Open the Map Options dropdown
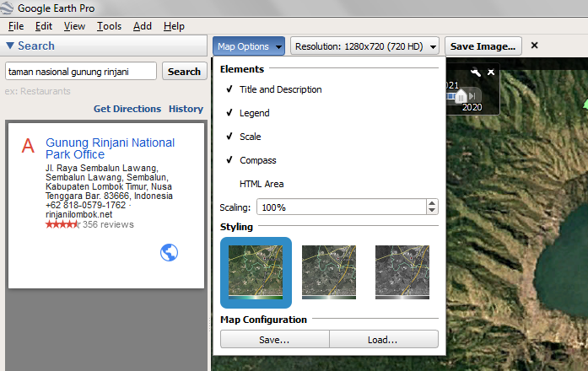The width and height of the screenshot is (588, 371). 249,46
